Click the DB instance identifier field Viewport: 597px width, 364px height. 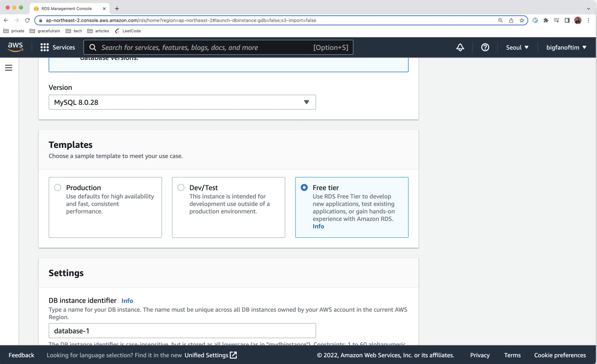(x=182, y=331)
